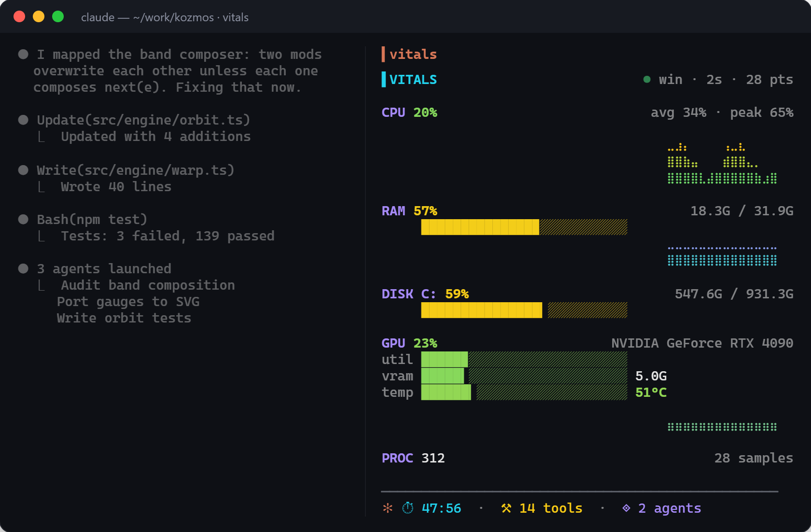Image resolution: width=811 pixels, height=532 pixels.
Task: Click 'util' GPU row label
Action: click(x=397, y=359)
